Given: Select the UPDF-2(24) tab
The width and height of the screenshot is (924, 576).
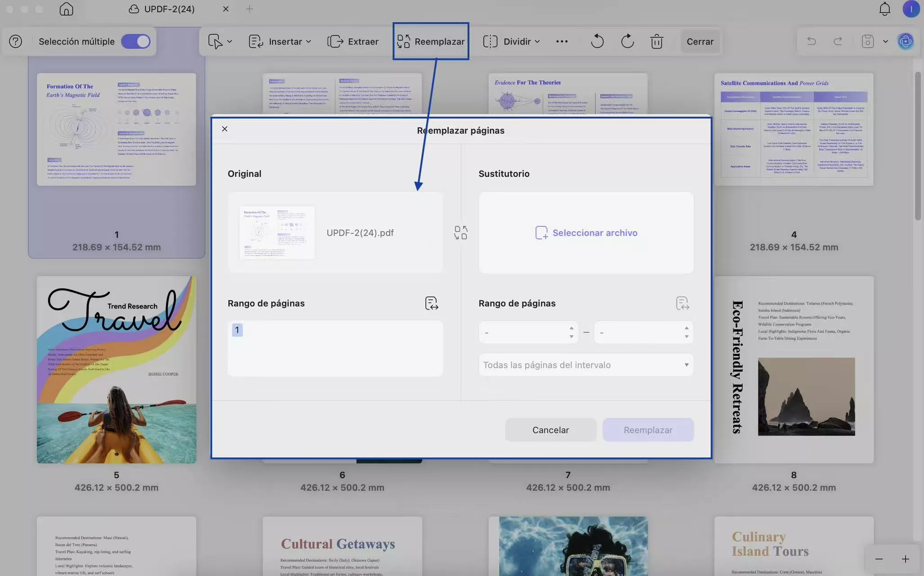Looking at the screenshot, I should click(169, 9).
